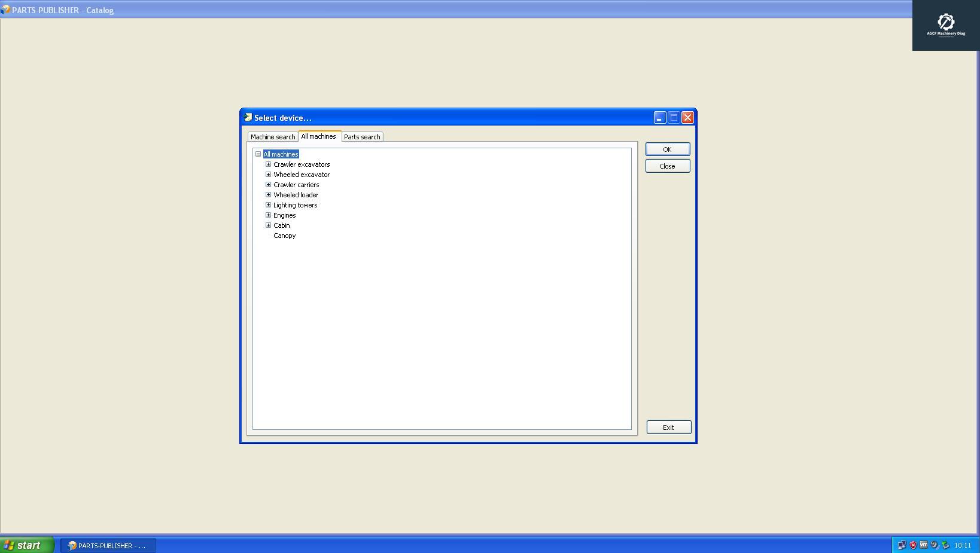Viewport: 980px width, 553px height.
Task: Expand the Lighting towers node
Action: click(x=268, y=205)
